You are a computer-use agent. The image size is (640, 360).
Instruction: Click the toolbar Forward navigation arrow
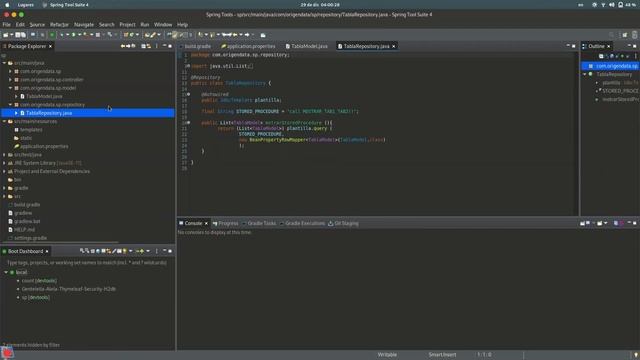click(247, 35)
